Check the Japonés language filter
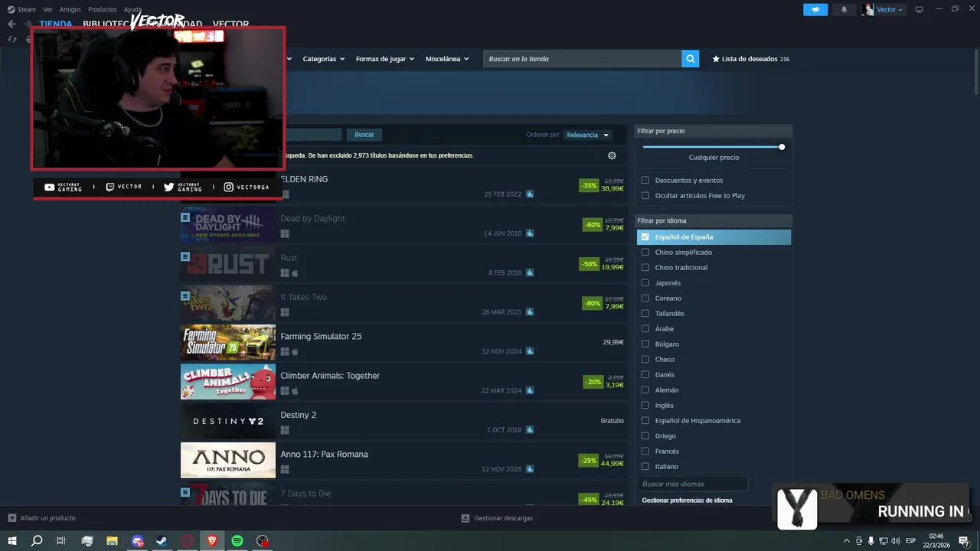This screenshot has height=551, width=980. (645, 283)
